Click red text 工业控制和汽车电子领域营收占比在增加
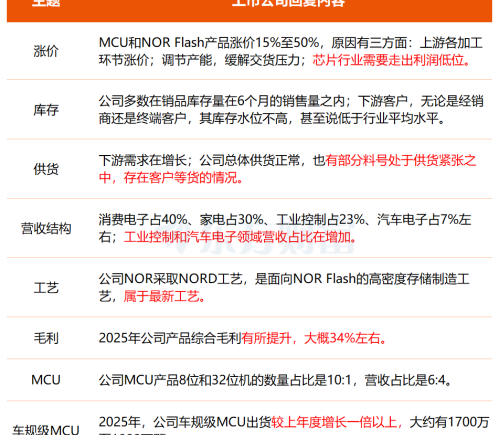The width and height of the screenshot is (499, 435). pos(237,237)
